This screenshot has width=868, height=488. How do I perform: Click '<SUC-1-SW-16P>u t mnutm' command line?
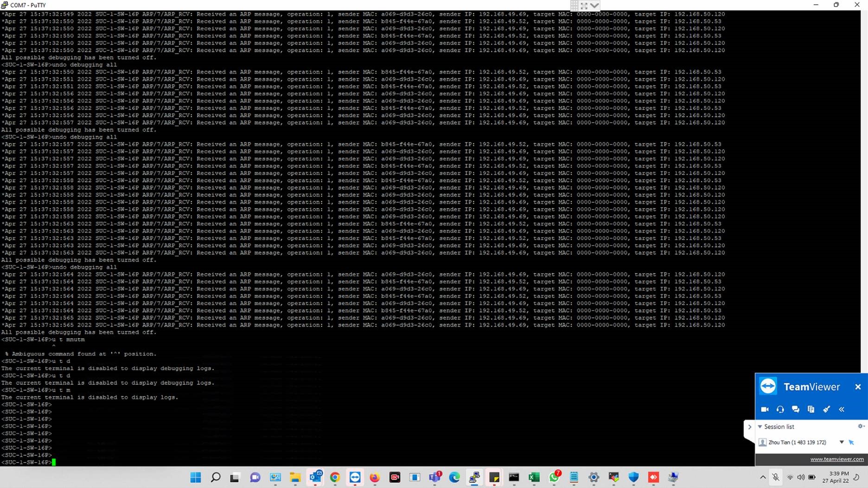43,340
